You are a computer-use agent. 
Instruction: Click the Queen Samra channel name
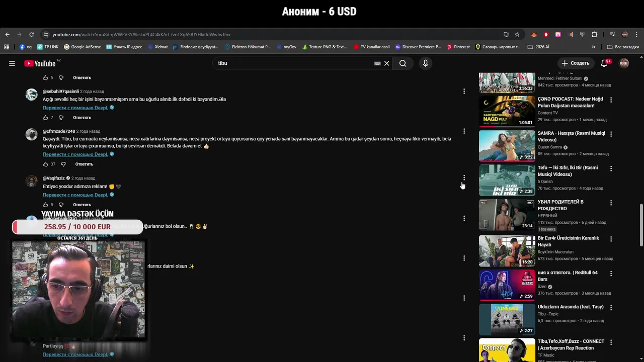pos(550,147)
